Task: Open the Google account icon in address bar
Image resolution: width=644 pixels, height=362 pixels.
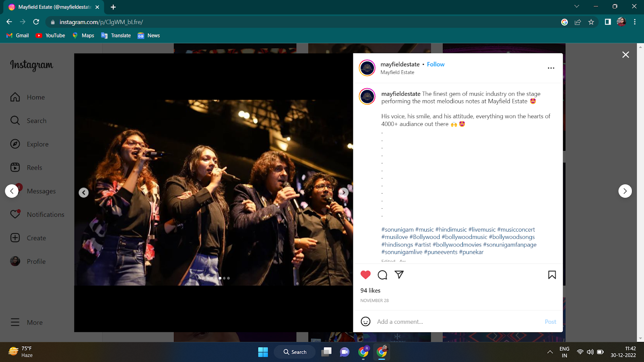Action: click(564, 22)
